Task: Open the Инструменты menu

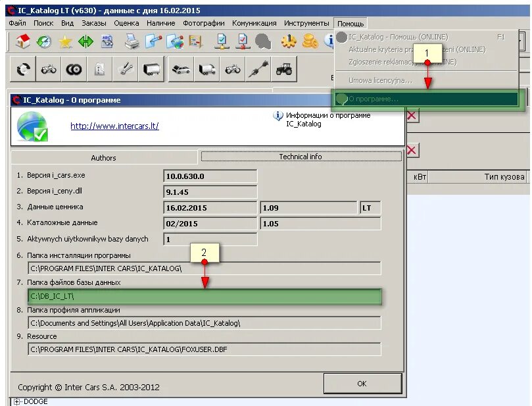Action: coord(306,23)
